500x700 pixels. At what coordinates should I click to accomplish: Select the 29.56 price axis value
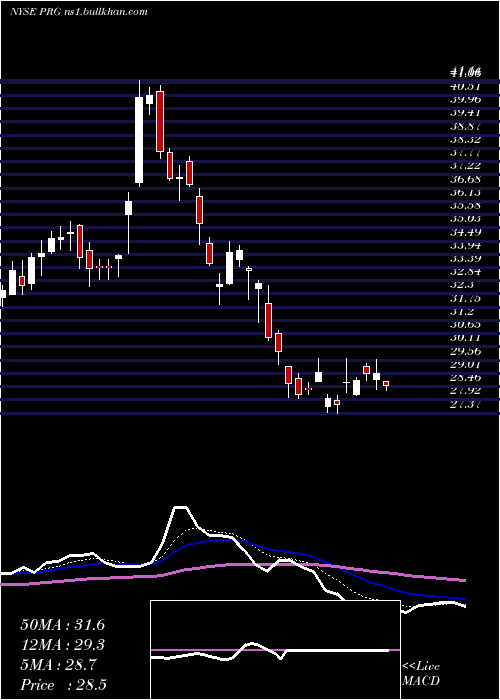click(464, 351)
